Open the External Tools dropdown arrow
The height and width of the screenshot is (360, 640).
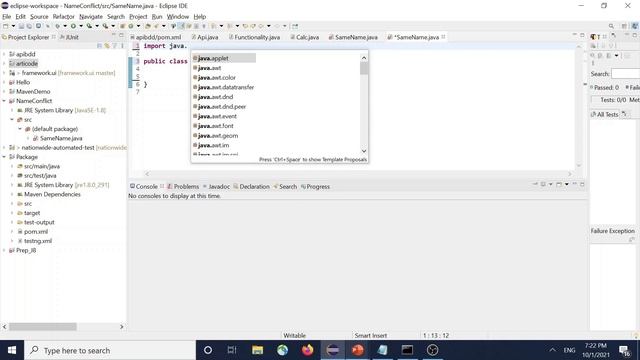pos(113,26)
